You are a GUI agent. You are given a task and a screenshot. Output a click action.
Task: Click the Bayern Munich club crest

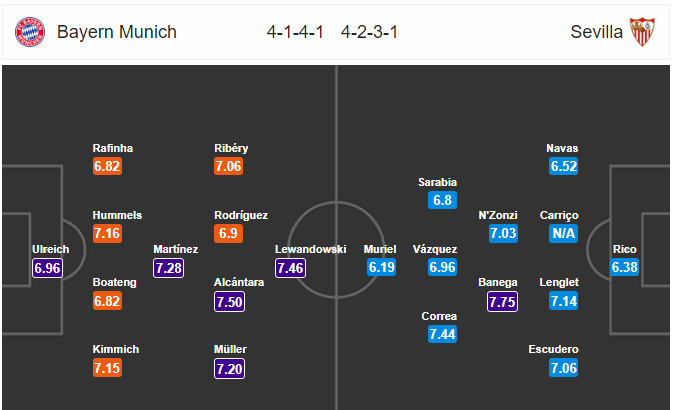30,32
